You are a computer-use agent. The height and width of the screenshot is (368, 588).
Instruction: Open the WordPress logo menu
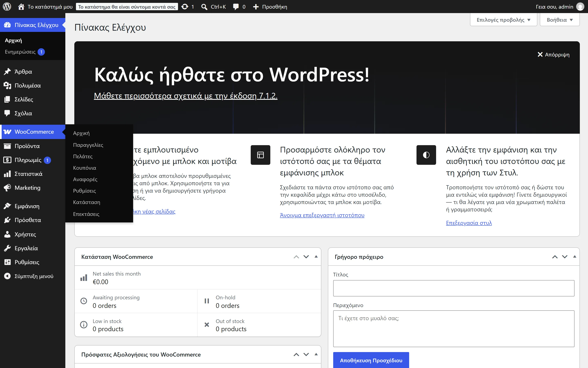coord(7,7)
